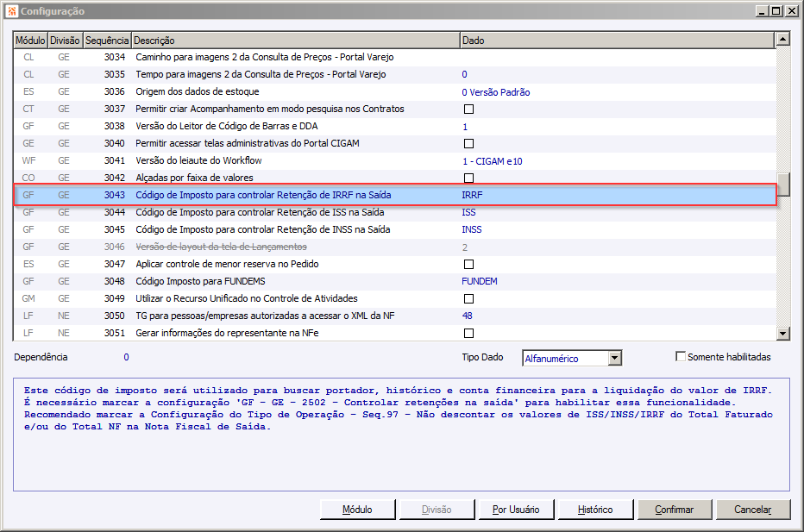The width and height of the screenshot is (804, 532).
Task: Select row 3041 Versão do leiaute do Workflow
Action: coord(394,161)
